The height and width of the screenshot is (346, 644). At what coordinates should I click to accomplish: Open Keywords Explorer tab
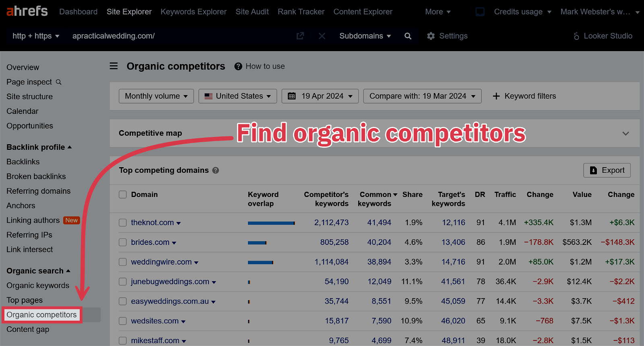click(194, 12)
